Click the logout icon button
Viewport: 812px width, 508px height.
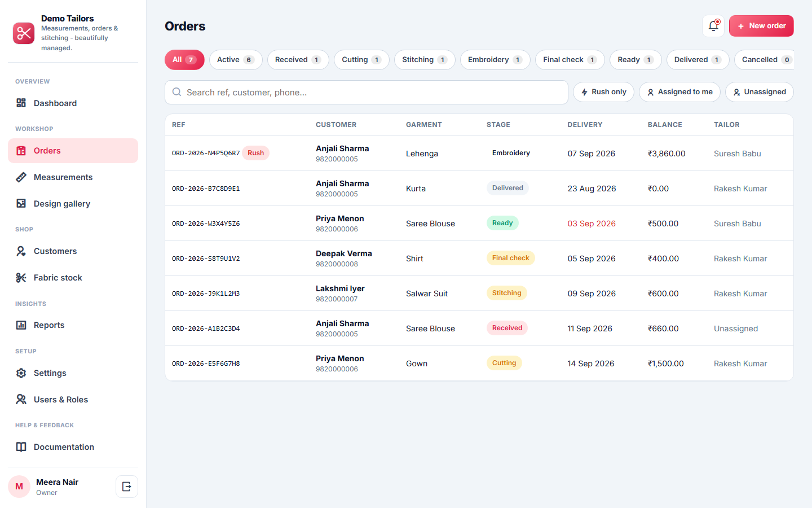pyautogui.click(x=127, y=487)
